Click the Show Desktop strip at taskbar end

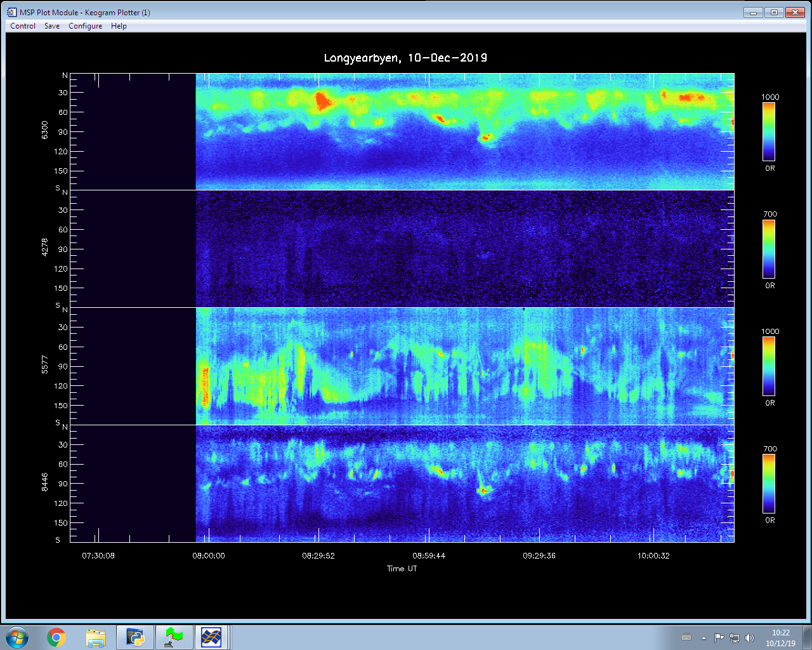point(807,637)
